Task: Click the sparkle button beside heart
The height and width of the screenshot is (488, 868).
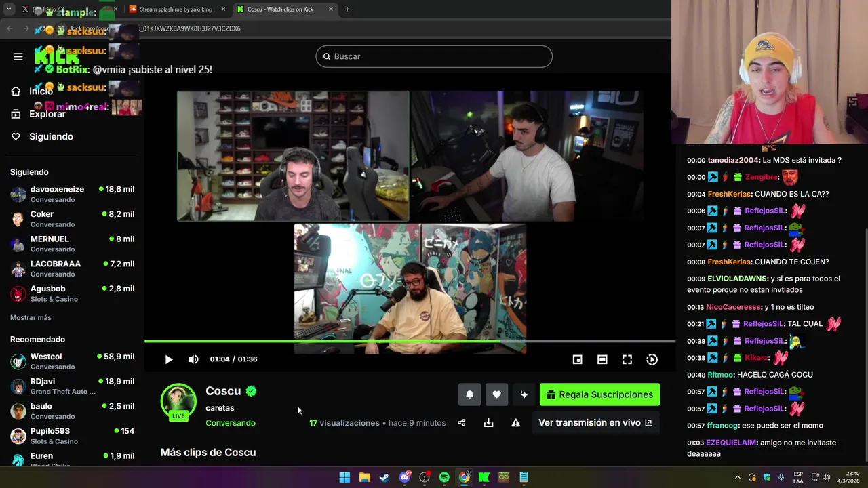Action: (x=524, y=394)
